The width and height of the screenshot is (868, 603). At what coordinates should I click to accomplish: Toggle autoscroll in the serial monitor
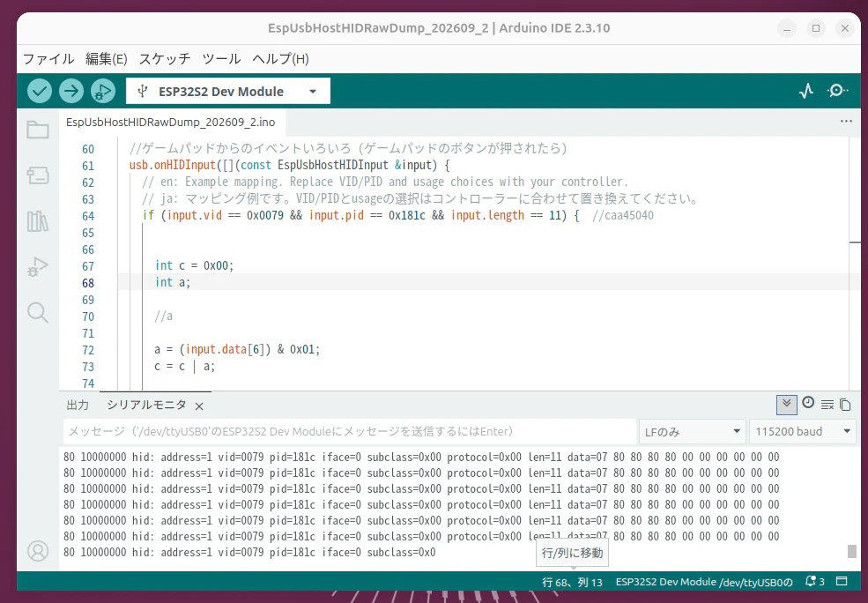click(x=787, y=405)
